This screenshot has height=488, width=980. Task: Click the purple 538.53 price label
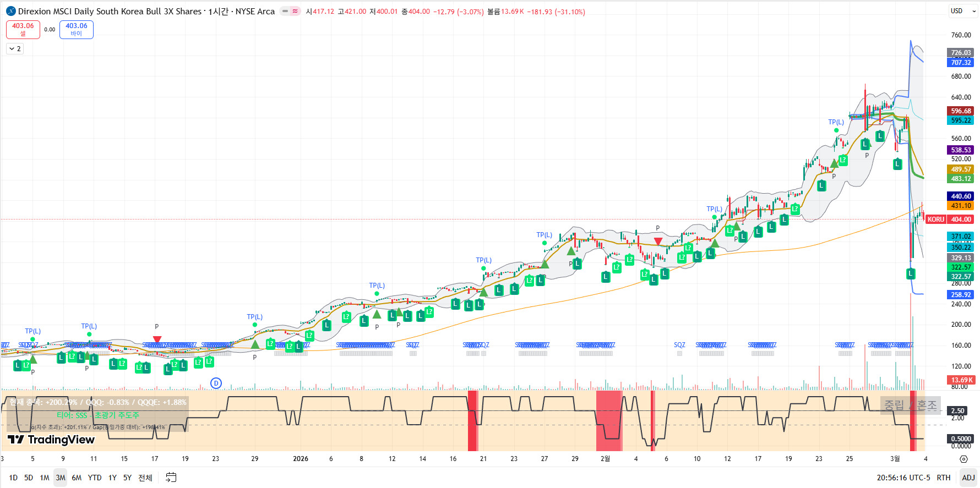[x=961, y=150]
